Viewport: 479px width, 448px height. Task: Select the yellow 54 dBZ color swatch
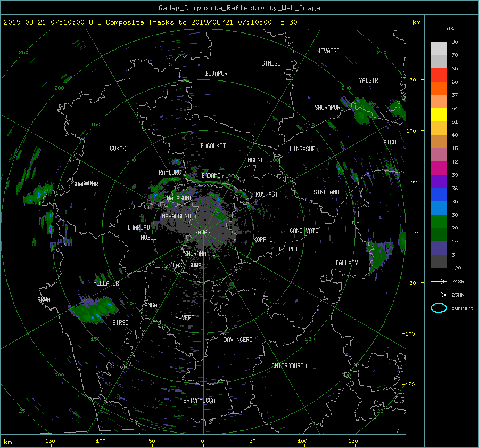point(439,115)
